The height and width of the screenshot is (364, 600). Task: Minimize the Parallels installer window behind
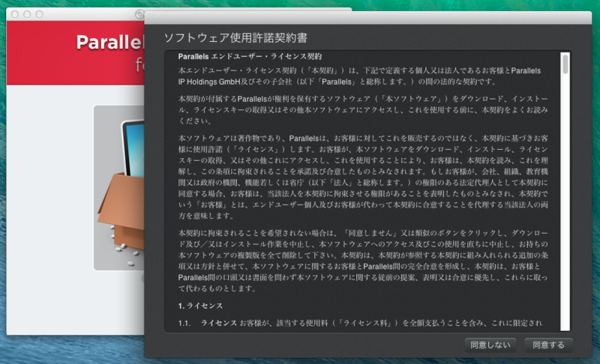(27, 14)
